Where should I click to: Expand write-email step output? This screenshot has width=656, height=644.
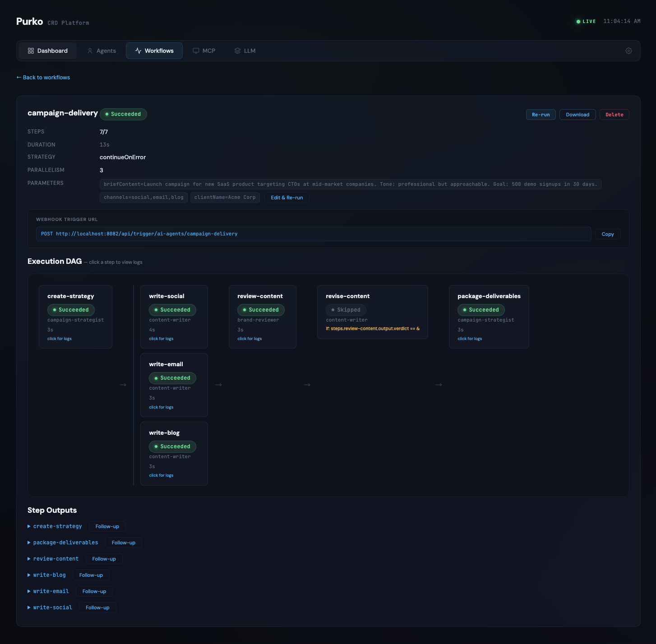pyautogui.click(x=48, y=591)
